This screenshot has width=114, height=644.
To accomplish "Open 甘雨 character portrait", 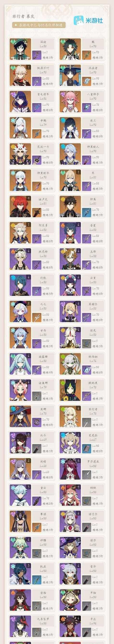I will [x=20, y=338].
